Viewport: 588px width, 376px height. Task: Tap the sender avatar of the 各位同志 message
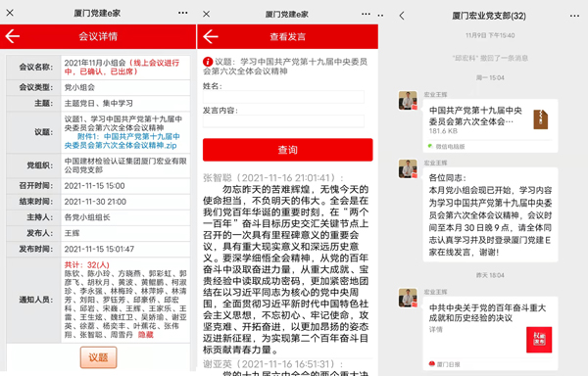(408, 168)
